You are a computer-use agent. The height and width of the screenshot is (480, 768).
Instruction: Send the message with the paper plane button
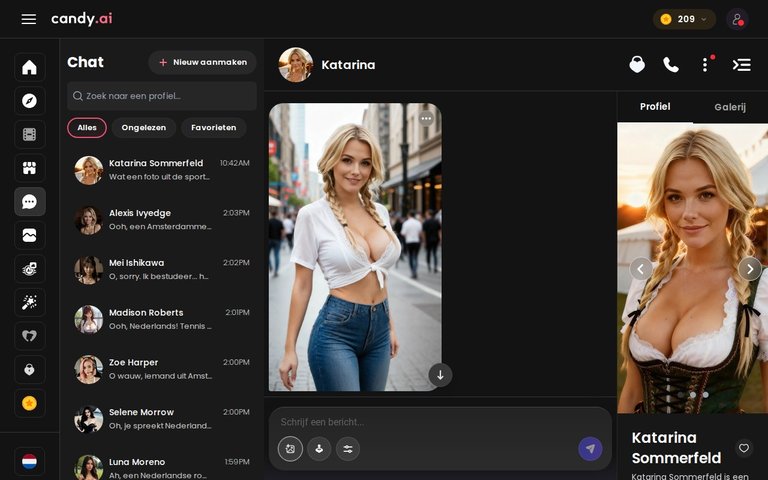click(590, 449)
